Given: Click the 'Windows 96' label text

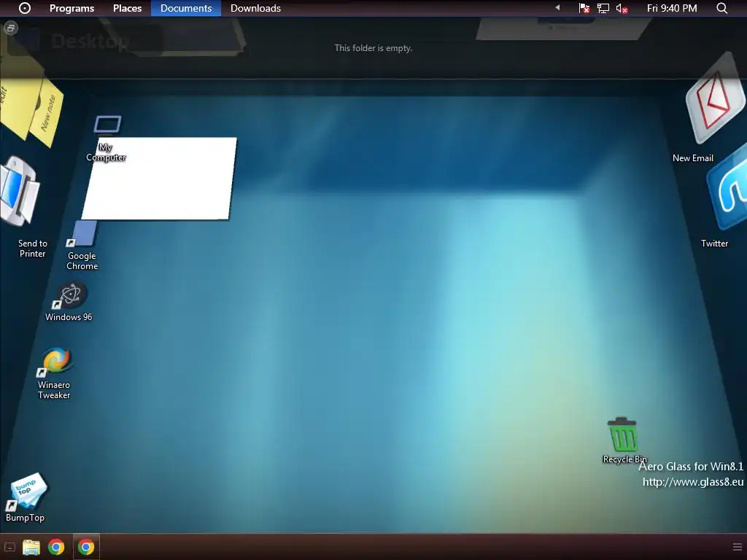Looking at the screenshot, I should point(69,317).
